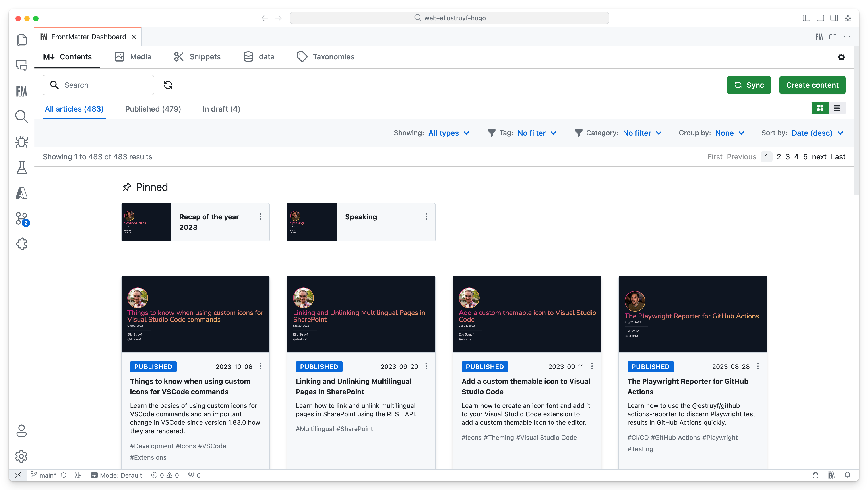
Task: Open the Extensions view
Action: tap(22, 244)
